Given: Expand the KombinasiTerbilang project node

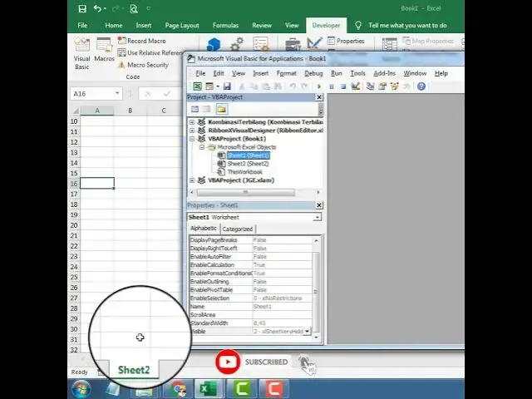Looking at the screenshot, I should [x=192, y=122].
